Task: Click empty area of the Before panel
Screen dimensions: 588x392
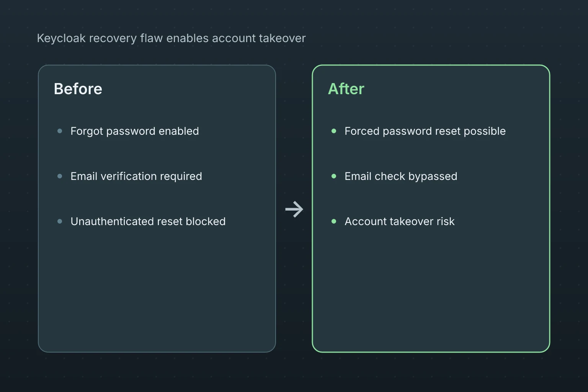Action: click(157, 291)
